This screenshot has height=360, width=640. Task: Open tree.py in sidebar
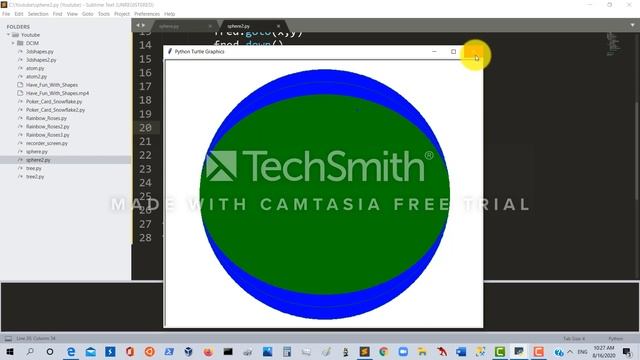click(33, 168)
